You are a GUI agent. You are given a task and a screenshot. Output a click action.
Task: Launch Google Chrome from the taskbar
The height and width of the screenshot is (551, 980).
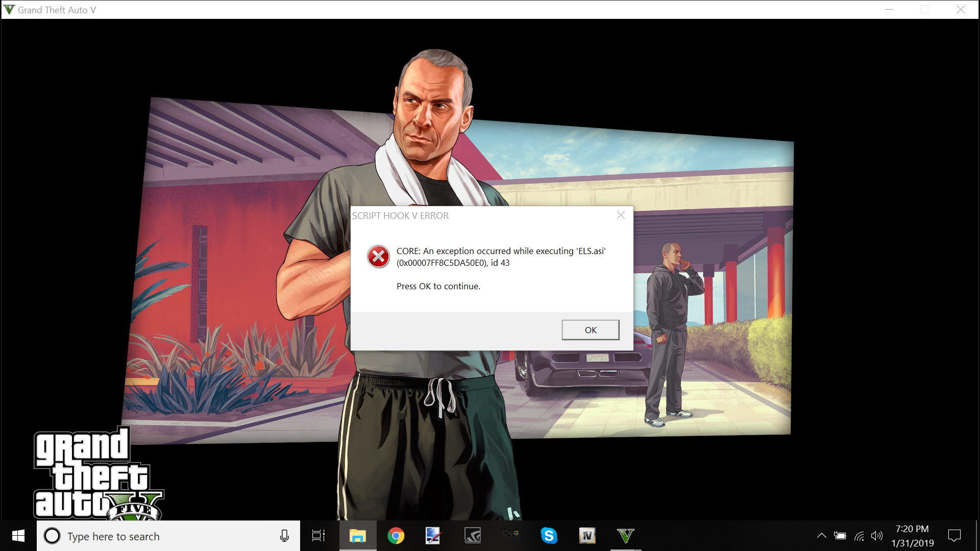coord(396,536)
